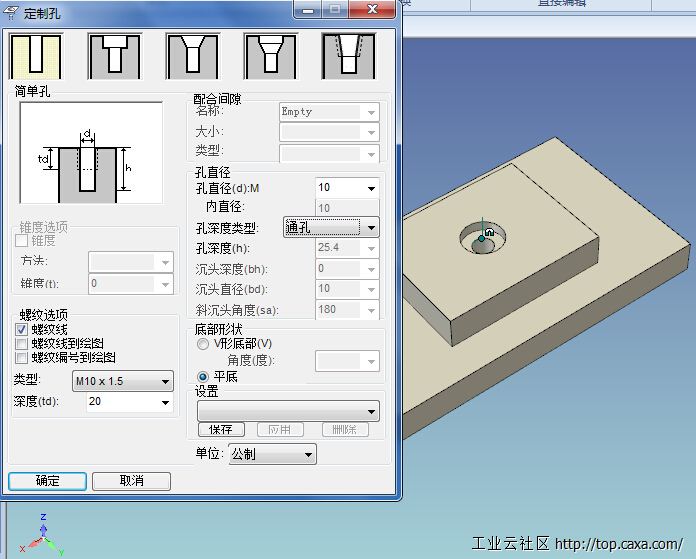696x559 pixels.
Task: Select the counterdrilled hole type icon
Action: pos(270,56)
